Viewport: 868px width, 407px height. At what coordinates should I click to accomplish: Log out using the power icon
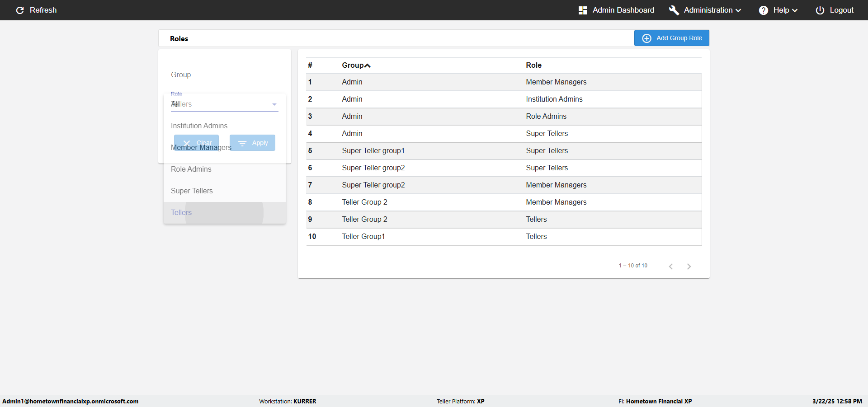point(820,10)
